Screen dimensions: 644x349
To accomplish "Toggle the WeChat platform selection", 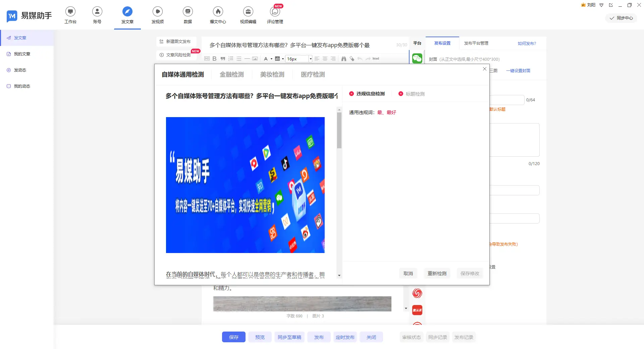I will (417, 58).
